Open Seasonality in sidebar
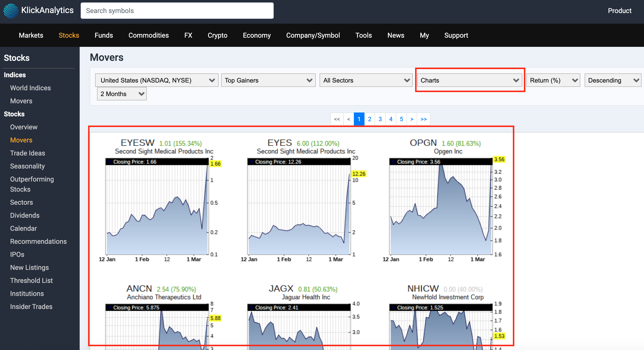The image size is (644, 350). [x=28, y=166]
